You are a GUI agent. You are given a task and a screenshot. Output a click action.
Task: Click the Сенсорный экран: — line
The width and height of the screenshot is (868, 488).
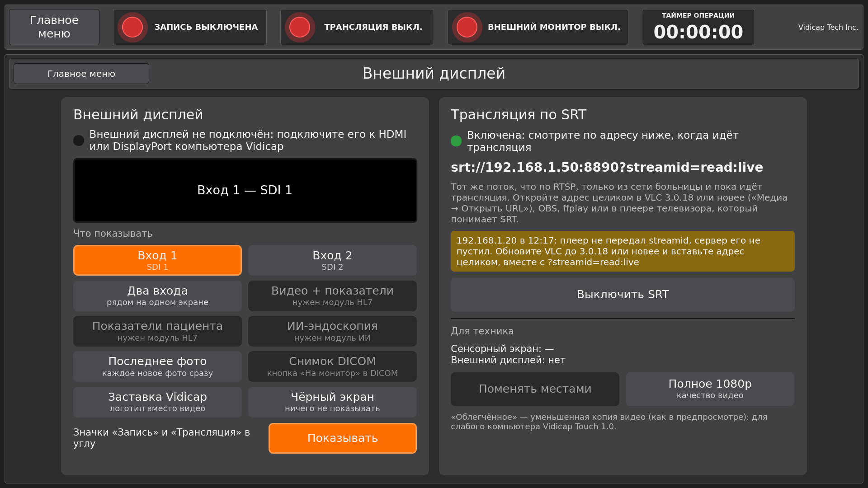(x=502, y=349)
